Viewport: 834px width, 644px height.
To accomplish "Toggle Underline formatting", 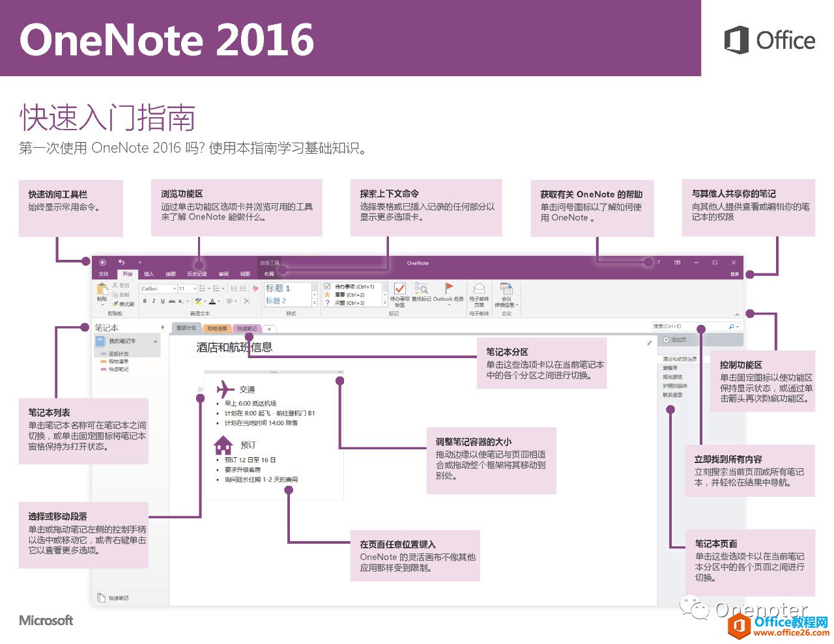I will click(163, 301).
